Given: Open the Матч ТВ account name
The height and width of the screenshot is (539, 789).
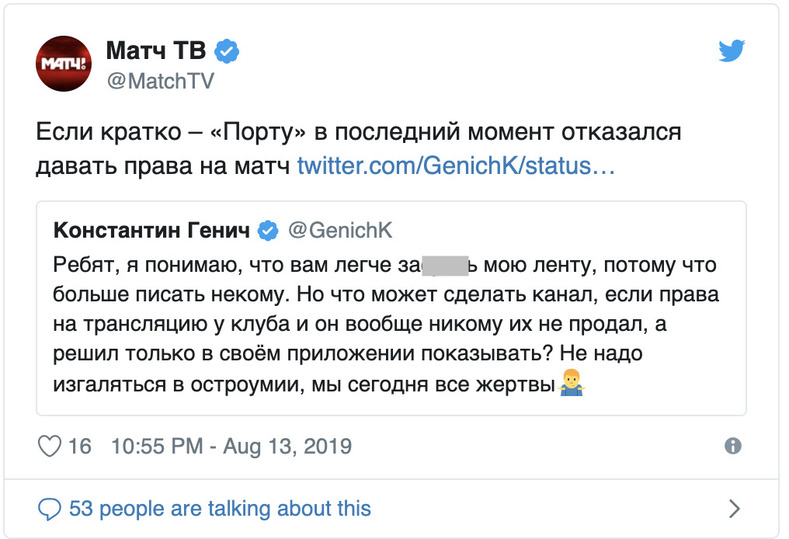Looking at the screenshot, I should (x=159, y=52).
